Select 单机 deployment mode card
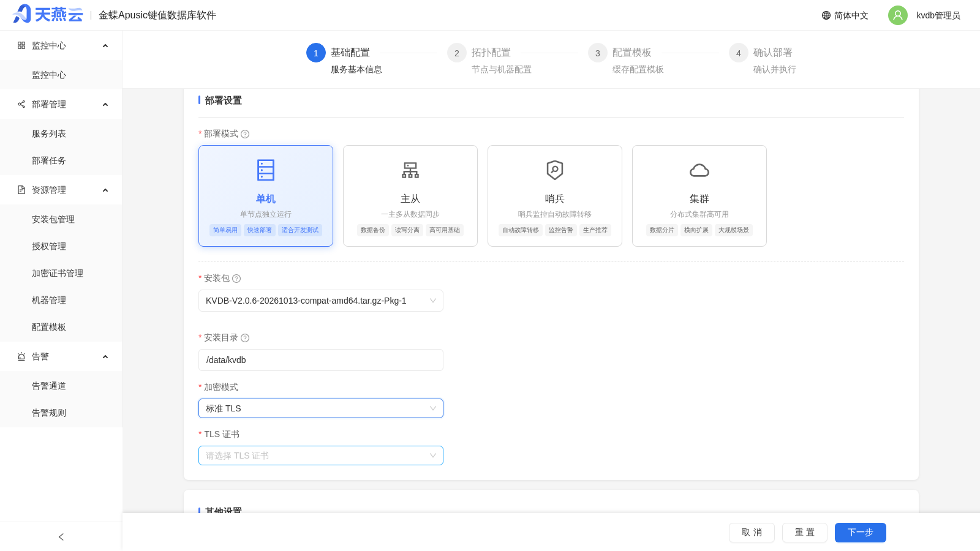 pyautogui.click(x=266, y=196)
